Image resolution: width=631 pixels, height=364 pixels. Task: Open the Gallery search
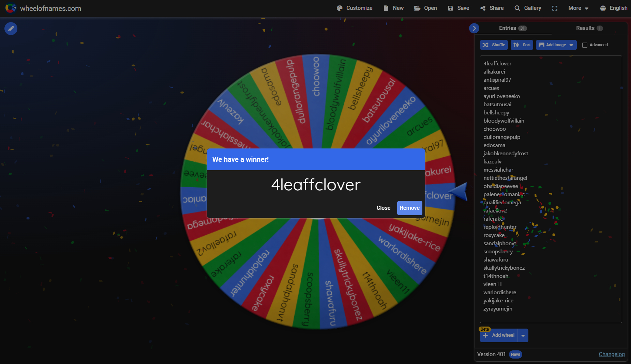(x=528, y=8)
